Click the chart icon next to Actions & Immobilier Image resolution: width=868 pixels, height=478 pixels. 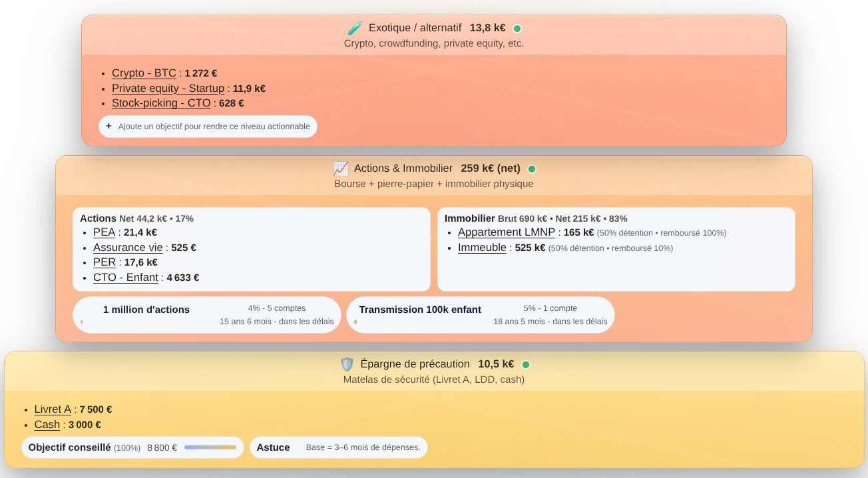point(340,168)
